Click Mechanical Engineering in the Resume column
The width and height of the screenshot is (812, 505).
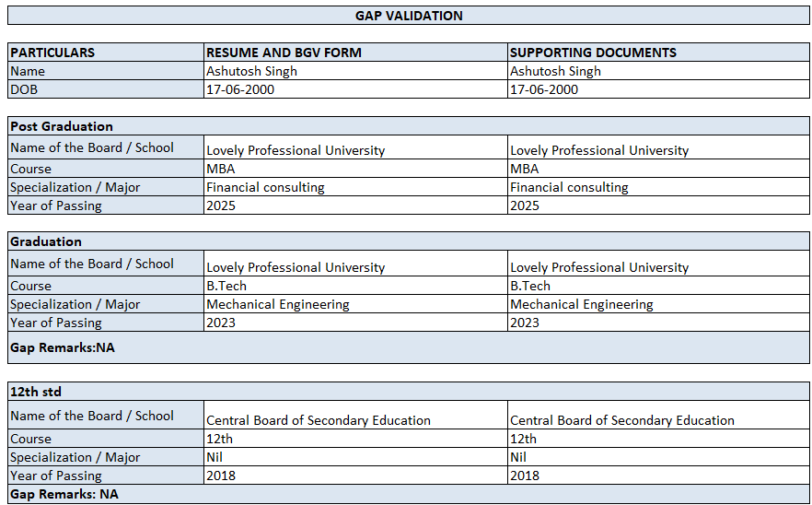point(278,304)
